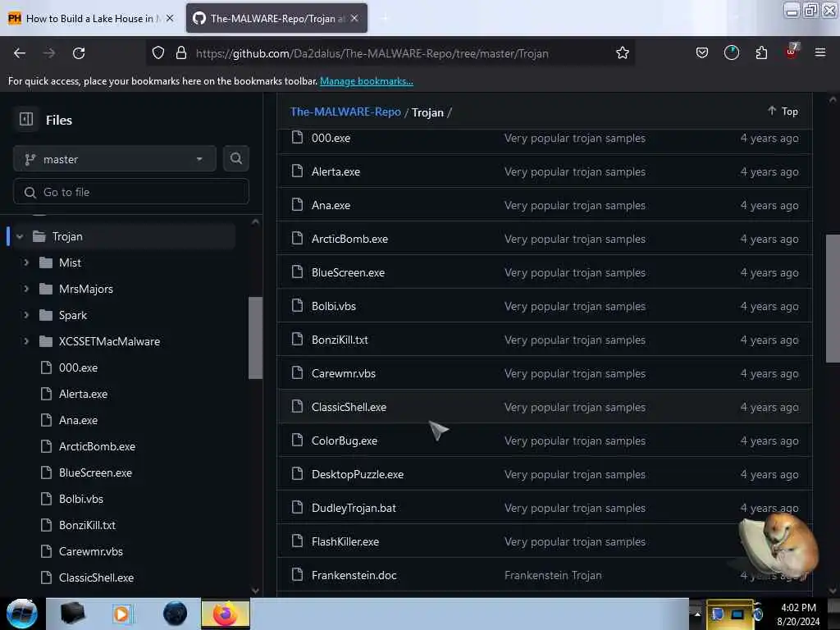Jump to Top of the file list

783,111
